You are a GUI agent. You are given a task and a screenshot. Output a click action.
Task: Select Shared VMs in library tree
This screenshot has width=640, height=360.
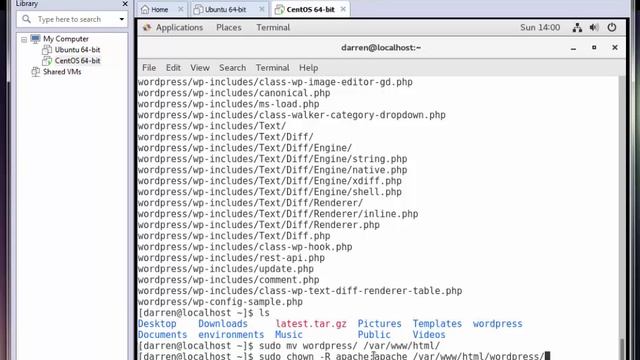62,72
